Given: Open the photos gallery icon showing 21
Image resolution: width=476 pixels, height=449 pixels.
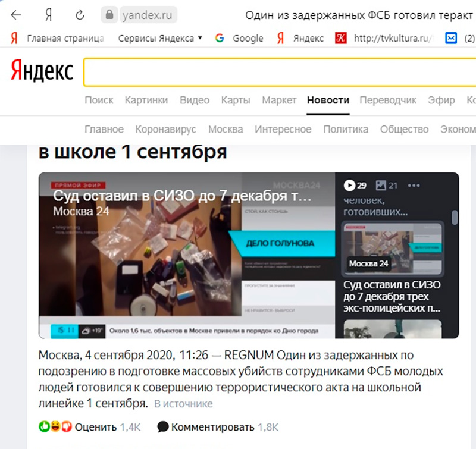Looking at the screenshot, I should click(x=381, y=185).
